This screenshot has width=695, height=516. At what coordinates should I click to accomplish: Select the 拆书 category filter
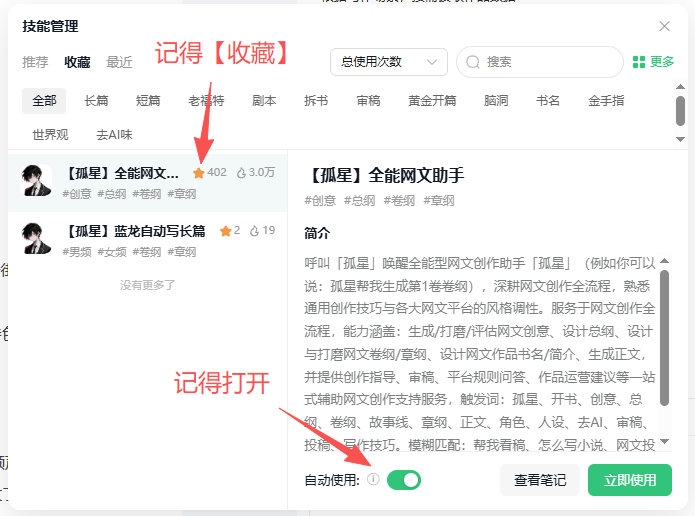[316, 101]
